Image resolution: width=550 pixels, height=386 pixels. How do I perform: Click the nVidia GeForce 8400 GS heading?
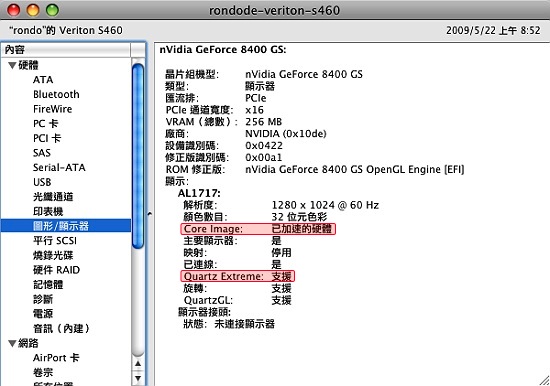coord(223,49)
